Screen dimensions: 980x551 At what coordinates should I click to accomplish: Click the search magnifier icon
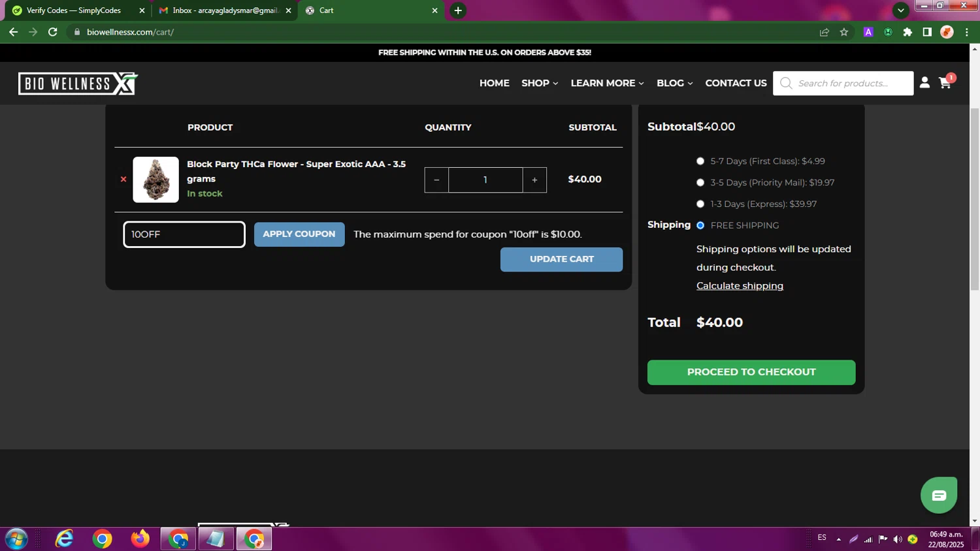tap(786, 84)
